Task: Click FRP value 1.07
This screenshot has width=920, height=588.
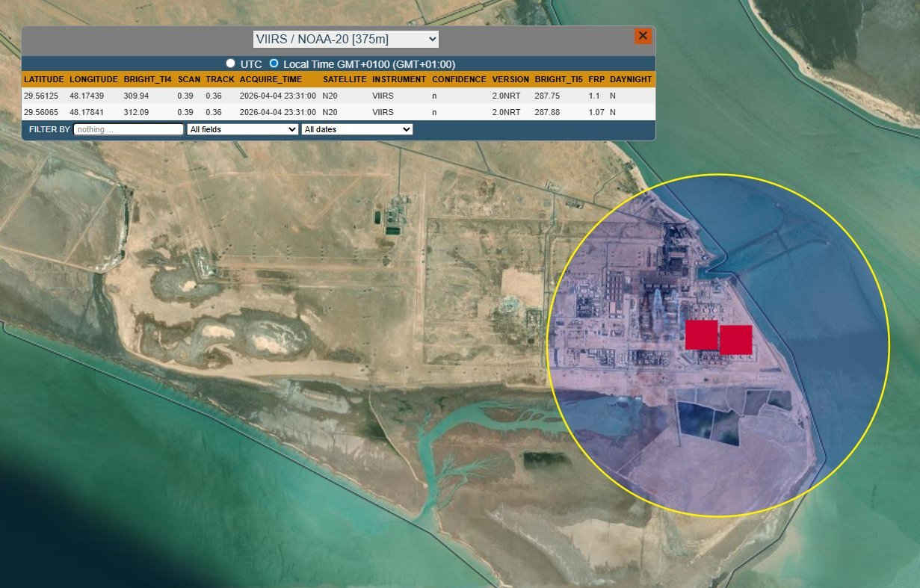Action: [596, 112]
